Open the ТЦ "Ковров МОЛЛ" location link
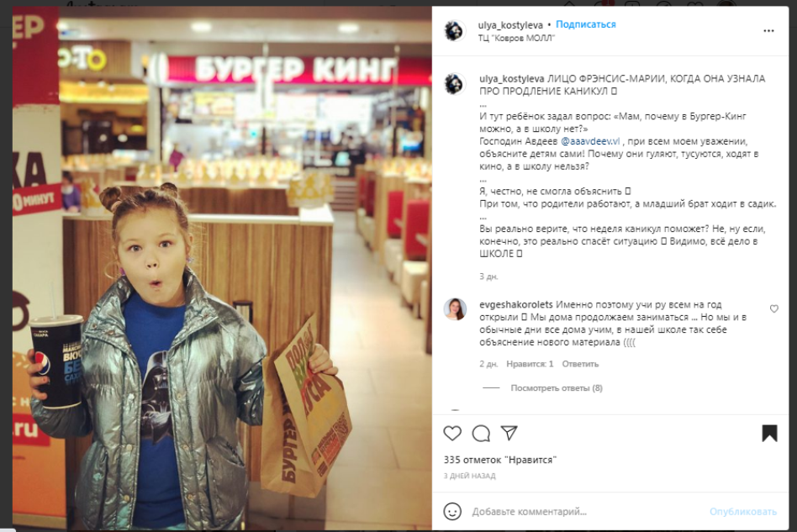Screen dimensions: 797x532 click(516, 38)
